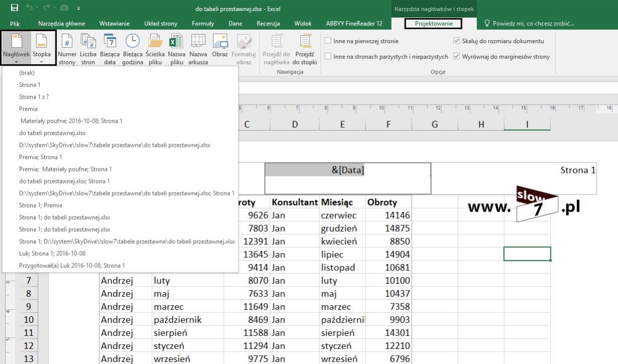Switch to Wstawianie tab
The height and width of the screenshot is (364, 618).
coord(114,24)
